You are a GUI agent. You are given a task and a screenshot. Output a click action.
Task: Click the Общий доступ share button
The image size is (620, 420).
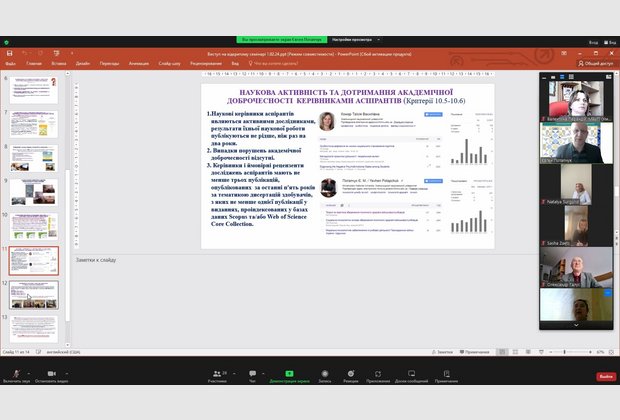point(595,63)
